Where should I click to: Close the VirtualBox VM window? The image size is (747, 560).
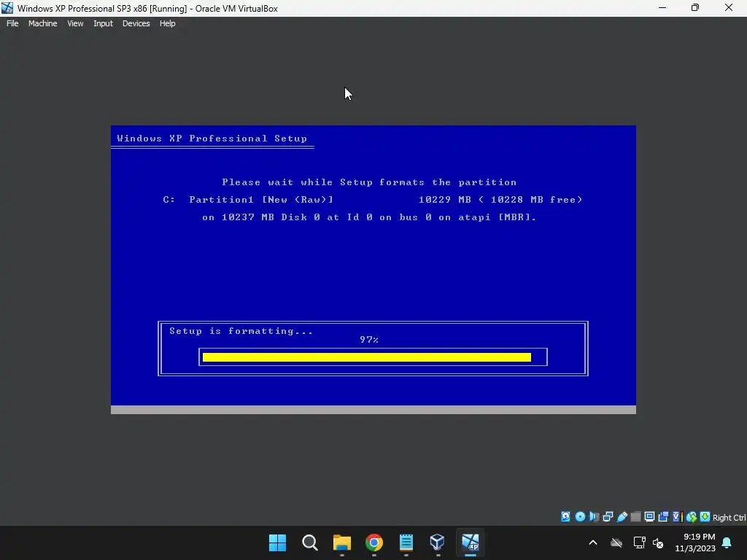pyautogui.click(x=729, y=8)
